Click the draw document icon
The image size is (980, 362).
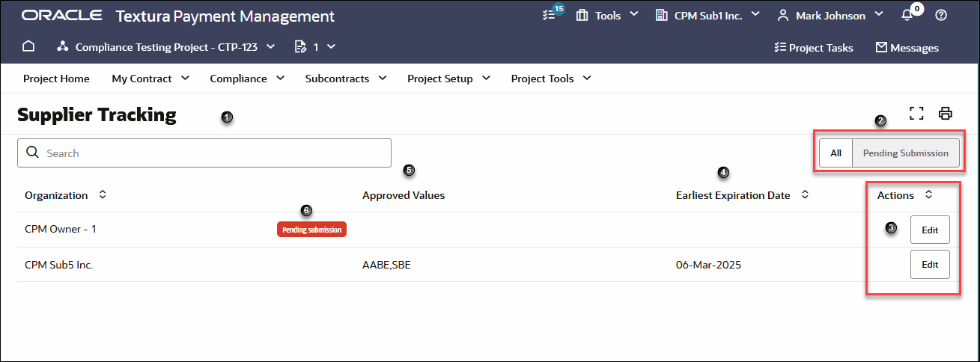click(x=301, y=46)
